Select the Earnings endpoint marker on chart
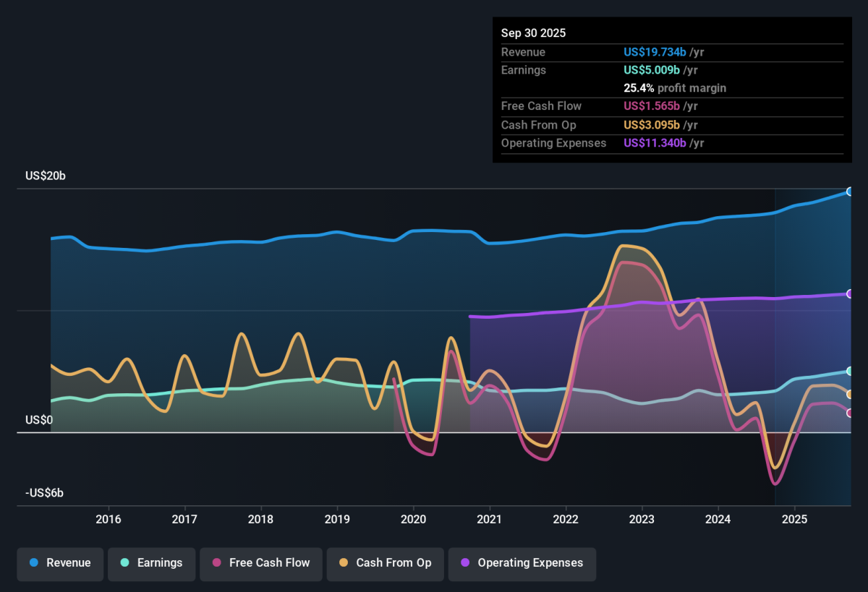 click(851, 371)
